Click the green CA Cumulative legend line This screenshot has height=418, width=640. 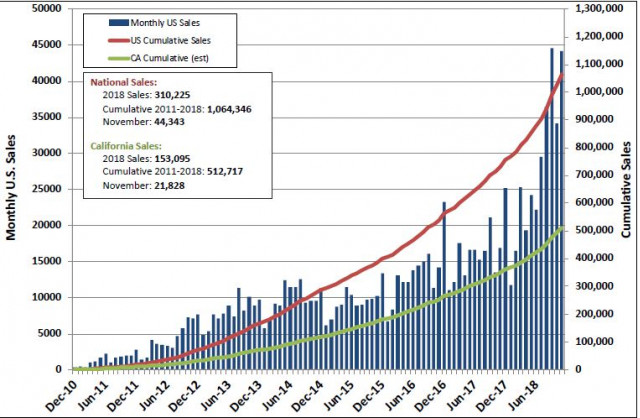(x=119, y=58)
